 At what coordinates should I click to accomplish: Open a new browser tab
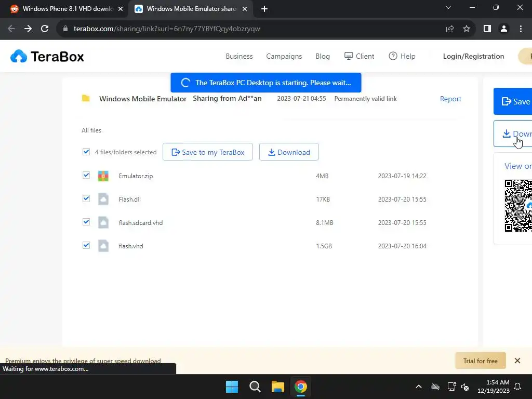pos(264,9)
